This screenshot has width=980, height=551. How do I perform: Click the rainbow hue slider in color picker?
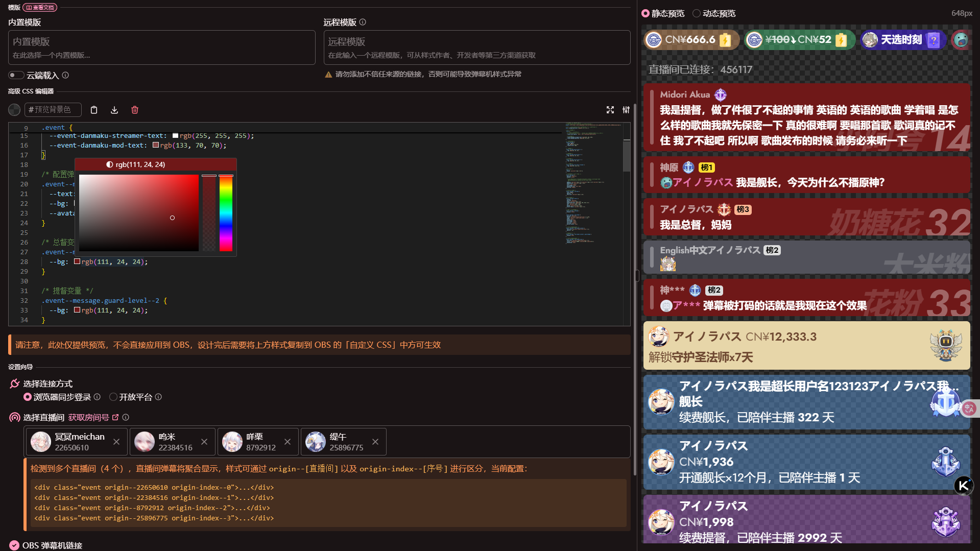coord(226,213)
